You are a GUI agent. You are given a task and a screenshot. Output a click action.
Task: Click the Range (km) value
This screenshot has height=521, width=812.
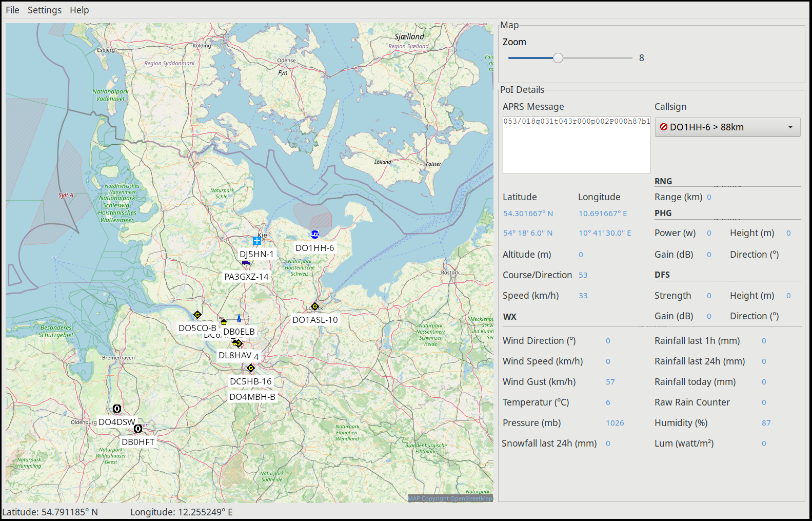tap(709, 197)
